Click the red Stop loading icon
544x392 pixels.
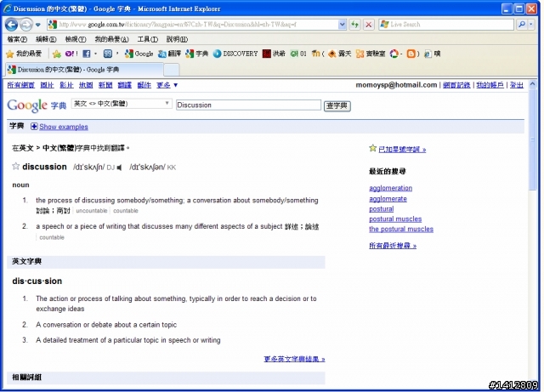[368, 25]
